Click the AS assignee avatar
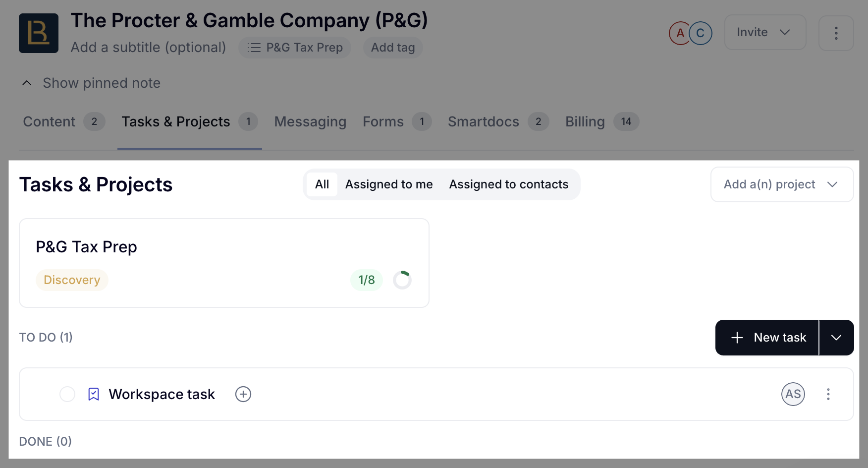The height and width of the screenshot is (468, 868). (793, 394)
